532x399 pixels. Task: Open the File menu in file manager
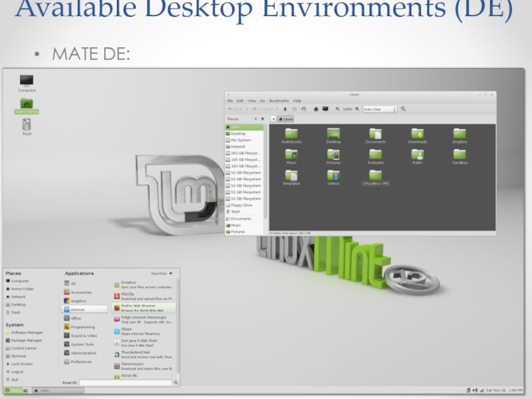pos(229,101)
